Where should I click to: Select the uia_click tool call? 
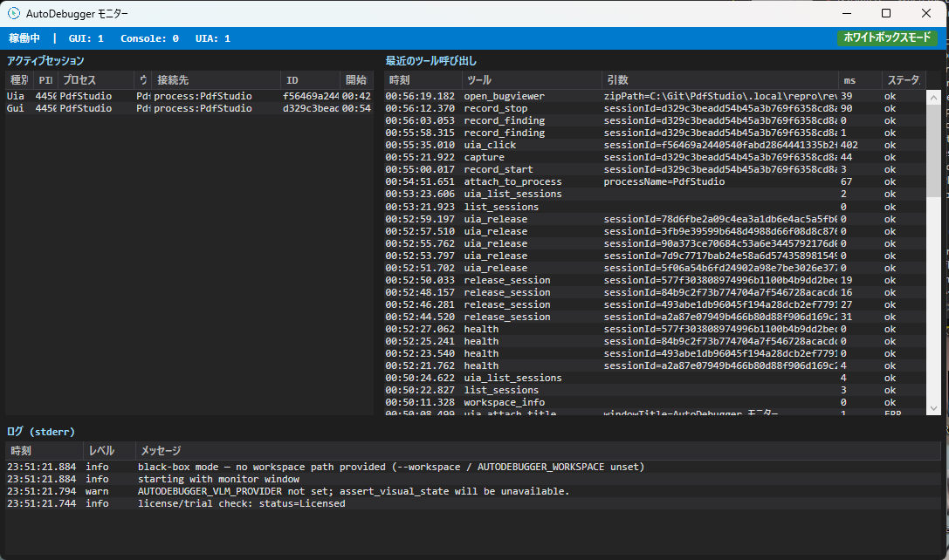(x=655, y=145)
